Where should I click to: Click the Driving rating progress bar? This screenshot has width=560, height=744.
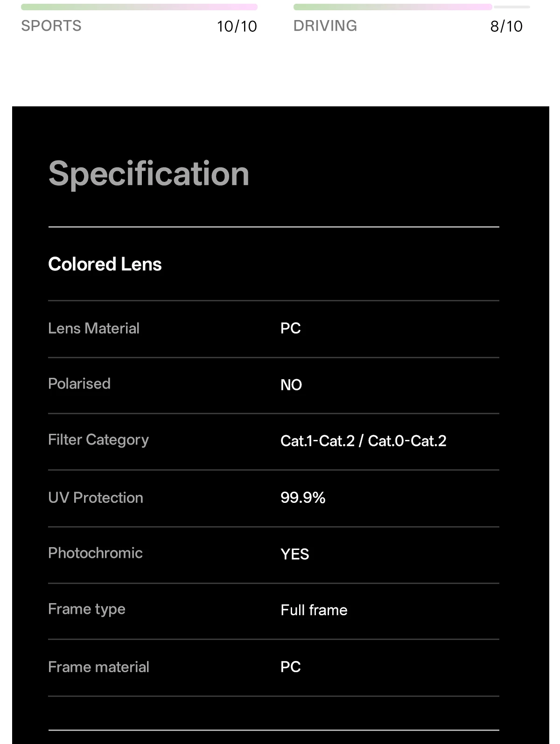pos(412,7)
